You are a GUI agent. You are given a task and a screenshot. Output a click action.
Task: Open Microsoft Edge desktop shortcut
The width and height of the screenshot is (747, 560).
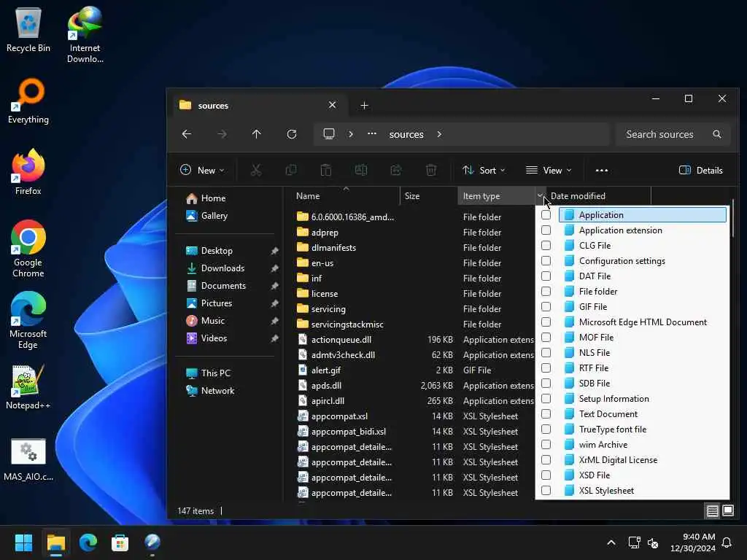tap(28, 320)
